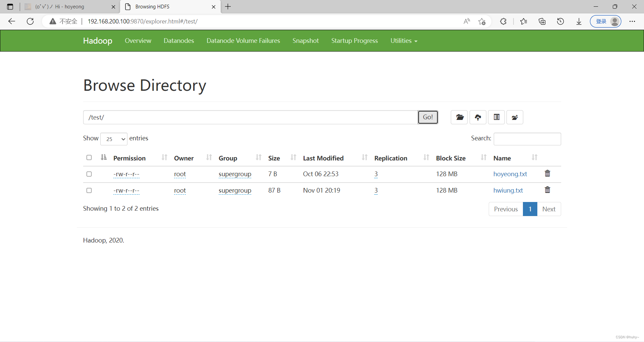
Task: Open the hoyeong.txt file link
Action: 510,174
